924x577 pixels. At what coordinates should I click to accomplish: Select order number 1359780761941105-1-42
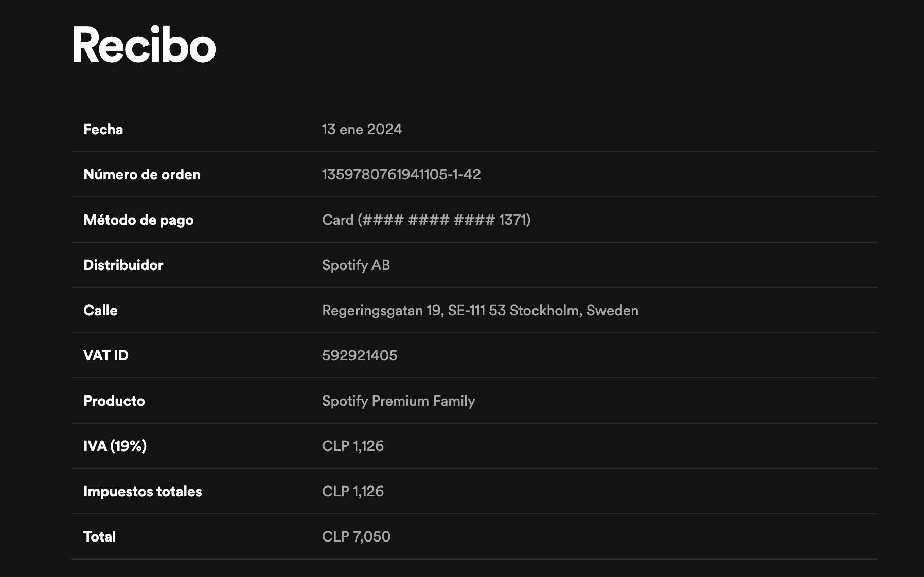pos(401,175)
